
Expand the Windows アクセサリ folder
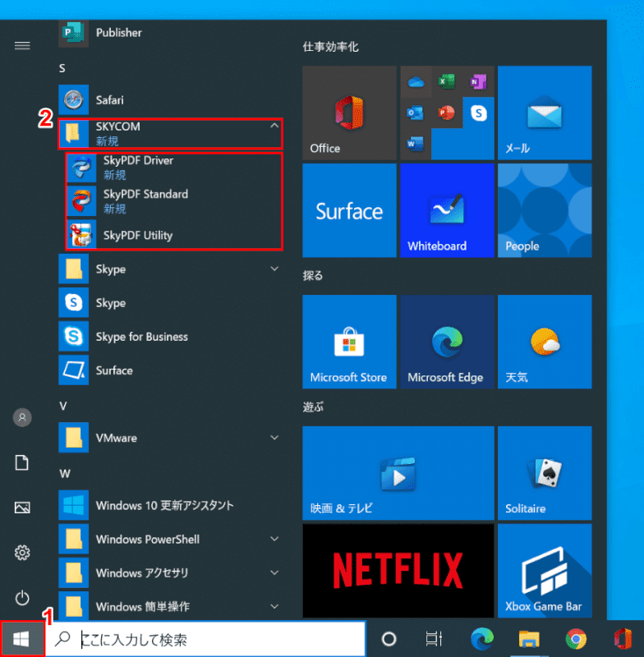click(274, 572)
